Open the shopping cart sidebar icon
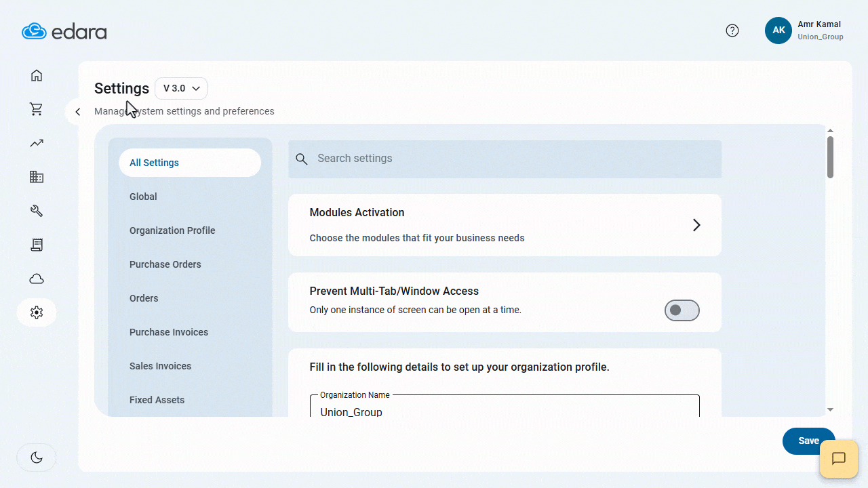This screenshot has width=868, height=488. pos(37,109)
